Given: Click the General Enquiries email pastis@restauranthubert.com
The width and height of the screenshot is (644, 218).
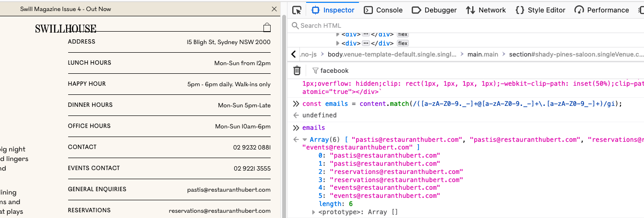Looking at the screenshot, I should point(229,190).
